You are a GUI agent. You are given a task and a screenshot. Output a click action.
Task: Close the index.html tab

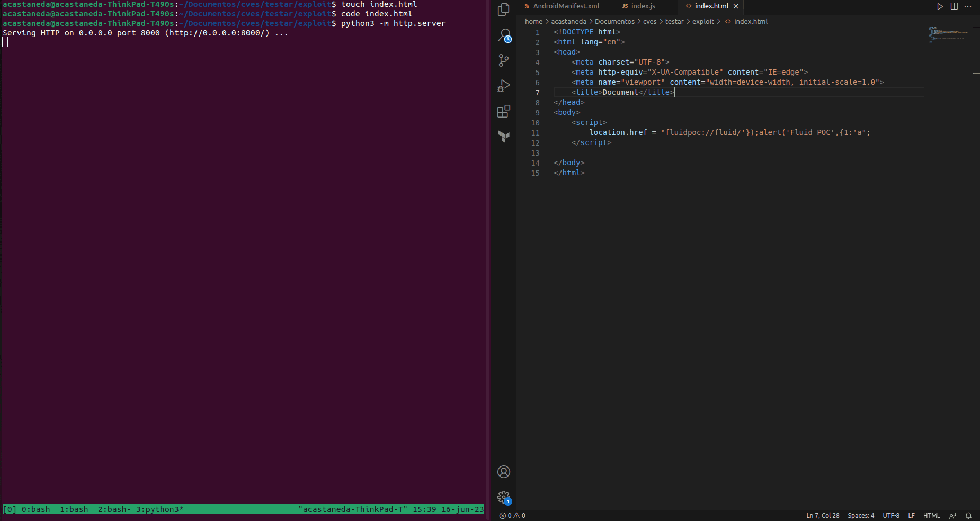point(736,6)
